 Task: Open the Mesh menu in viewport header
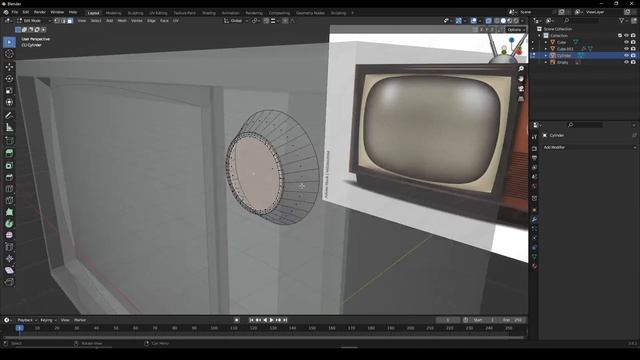coord(122,20)
